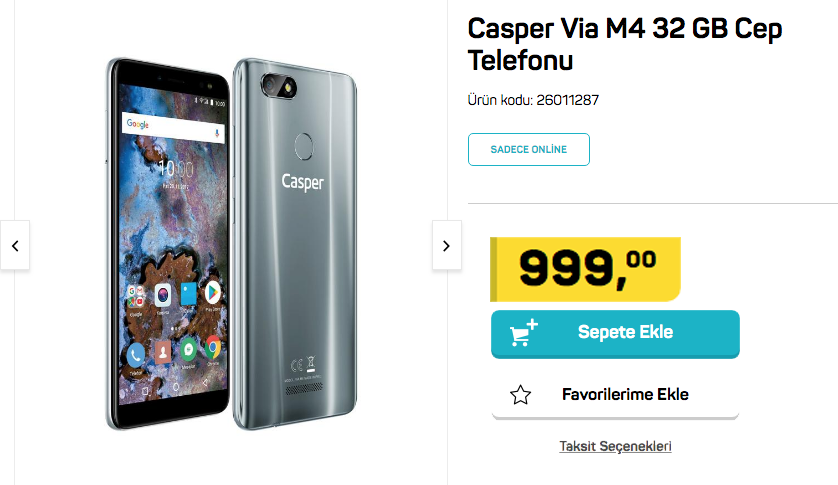838x485 pixels.
Task: Click the cart icon in Sepete Ekle
Action: point(523,333)
